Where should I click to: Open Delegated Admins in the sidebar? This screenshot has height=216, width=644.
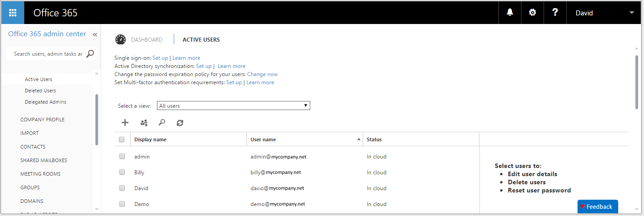(46, 102)
